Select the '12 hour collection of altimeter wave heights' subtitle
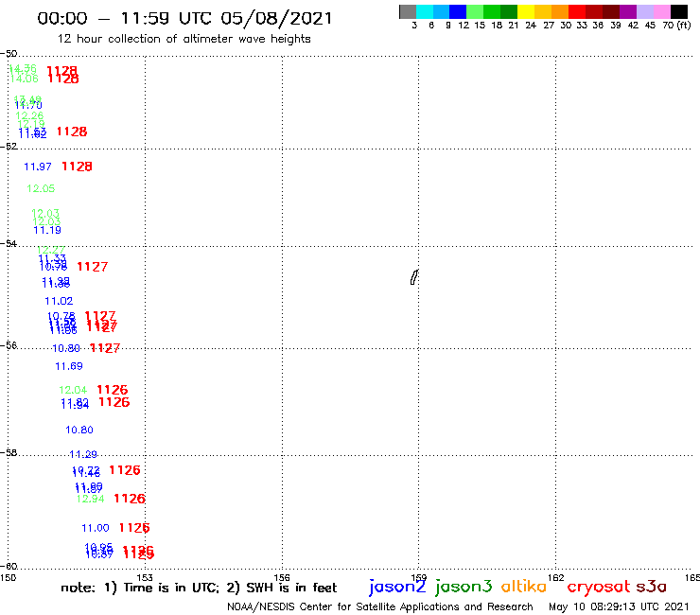Viewport: 700px width, 615px height. [x=184, y=39]
